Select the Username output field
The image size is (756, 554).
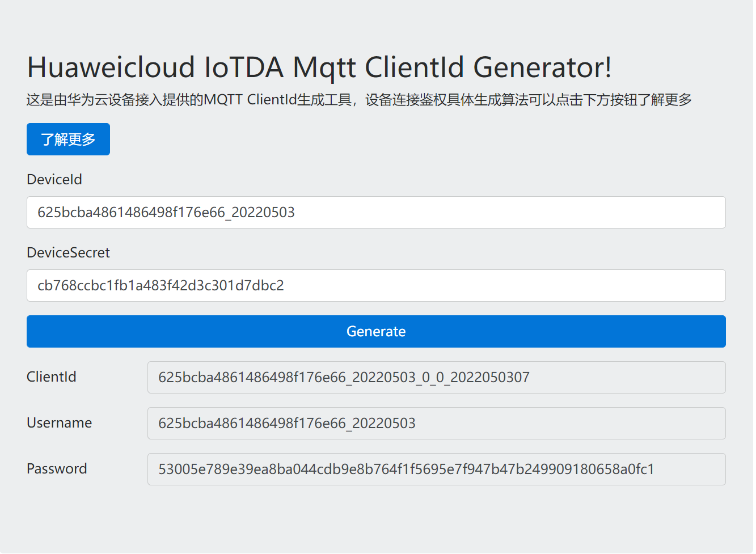[437, 424]
